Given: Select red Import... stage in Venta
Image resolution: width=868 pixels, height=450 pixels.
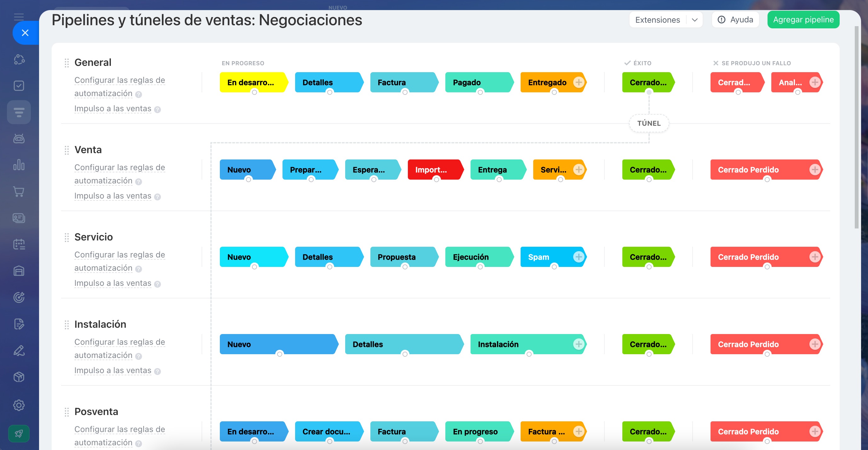Looking at the screenshot, I should (435, 170).
